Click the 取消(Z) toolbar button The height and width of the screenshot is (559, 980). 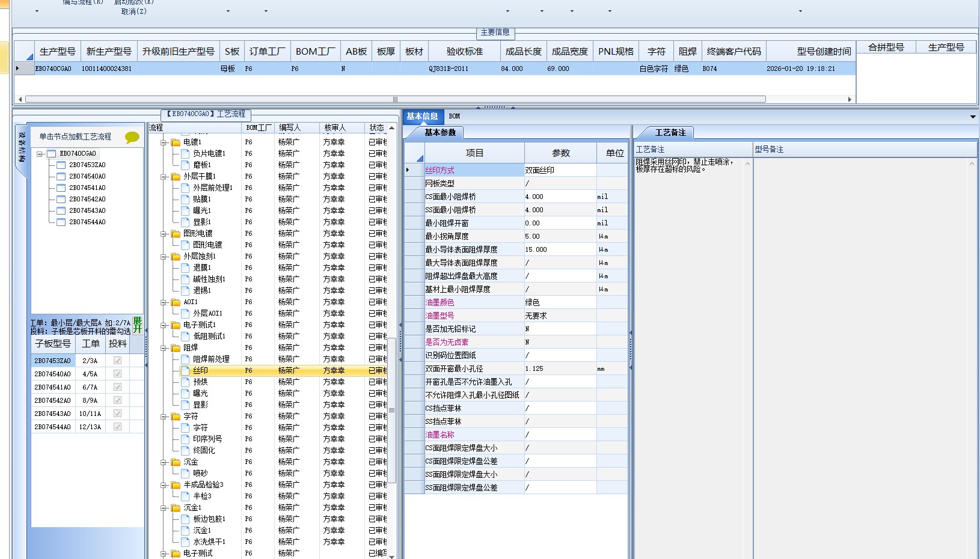[133, 11]
